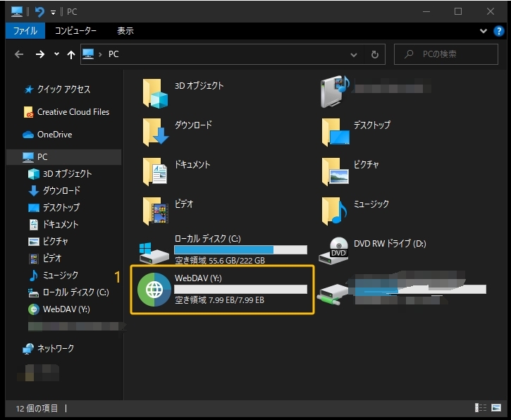This screenshot has width=511, height=420.
Task: Select ダウンロード in the sidebar
Action: [54, 190]
